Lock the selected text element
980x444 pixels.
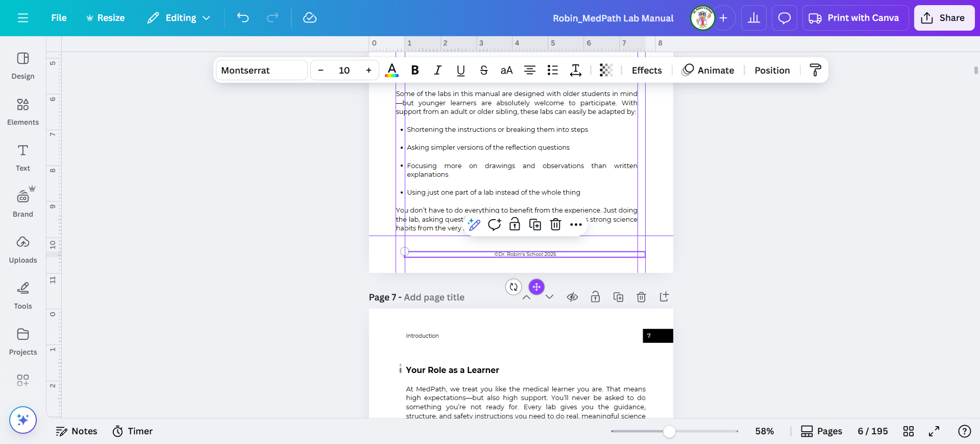click(514, 224)
